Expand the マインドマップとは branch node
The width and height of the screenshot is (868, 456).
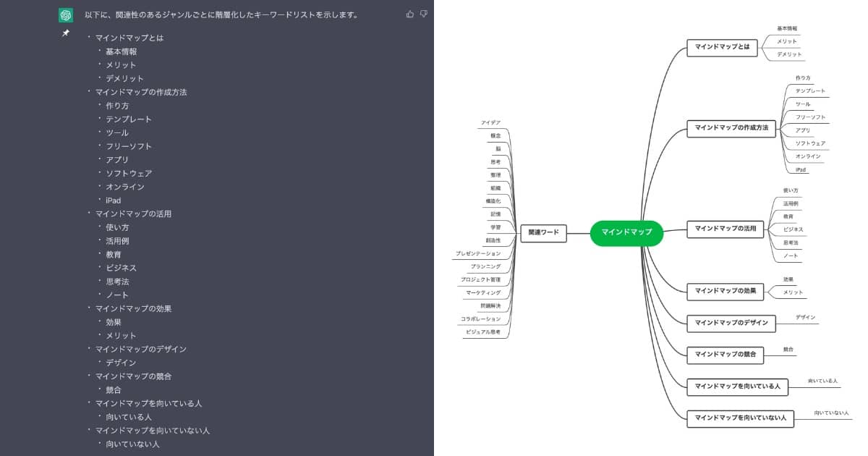[722, 48]
